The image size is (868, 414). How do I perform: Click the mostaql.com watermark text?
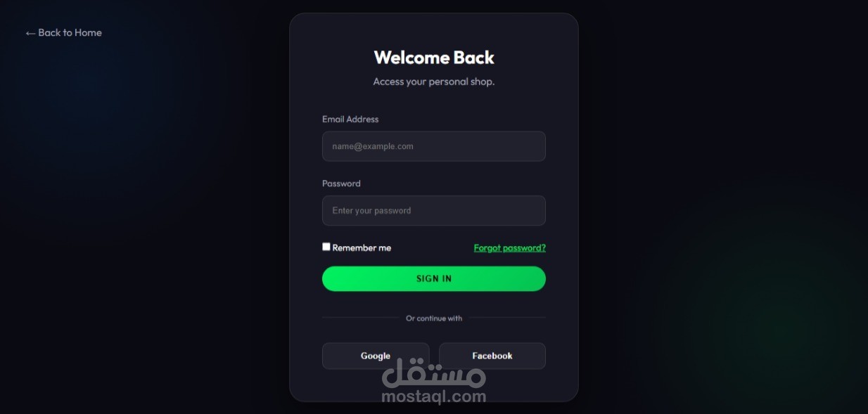click(x=434, y=396)
